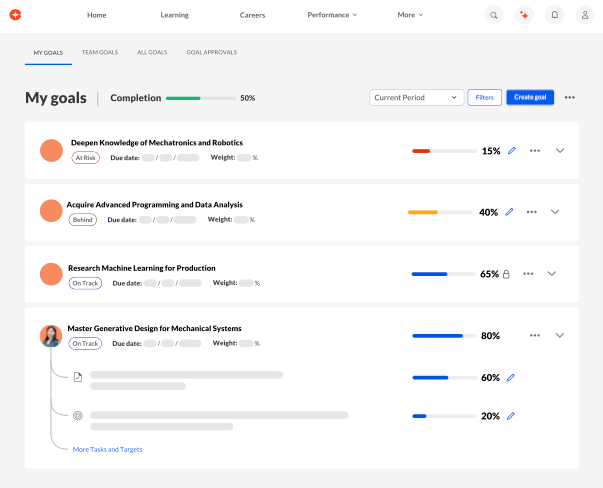Open the notifications bell
Viewport: 603px width, 488px height.
click(555, 15)
